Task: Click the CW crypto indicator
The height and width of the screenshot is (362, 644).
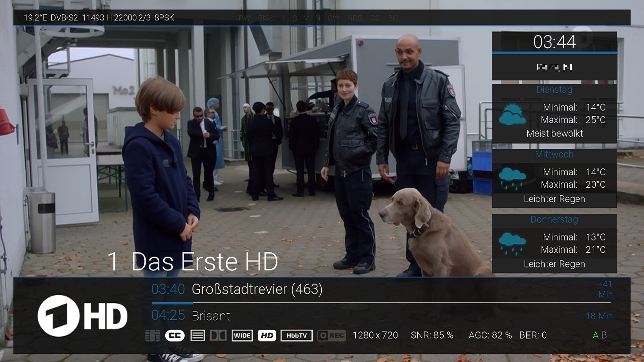Action: tap(334, 18)
